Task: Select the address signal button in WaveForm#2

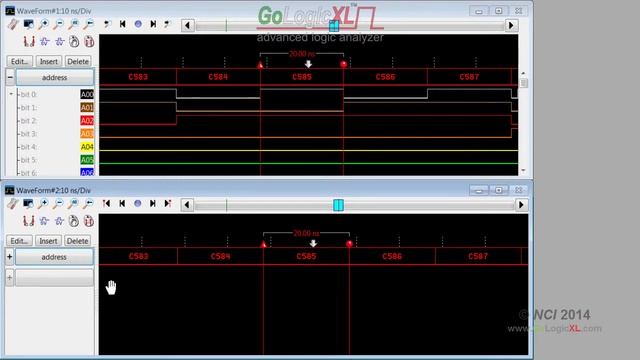Action: 54,257
